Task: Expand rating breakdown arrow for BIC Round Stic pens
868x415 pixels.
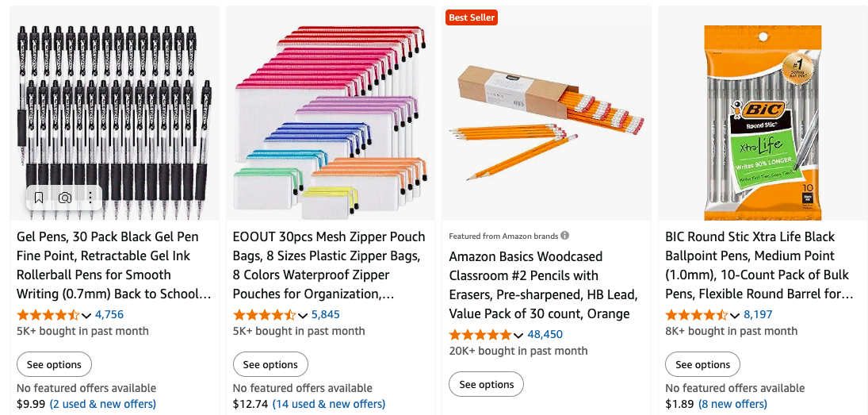Action: pyautogui.click(x=735, y=315)
